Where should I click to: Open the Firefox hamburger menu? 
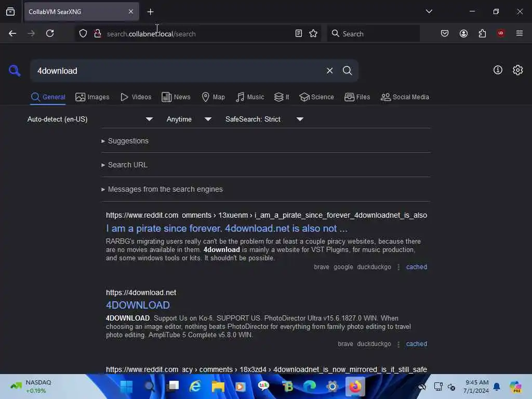[520, 33]
